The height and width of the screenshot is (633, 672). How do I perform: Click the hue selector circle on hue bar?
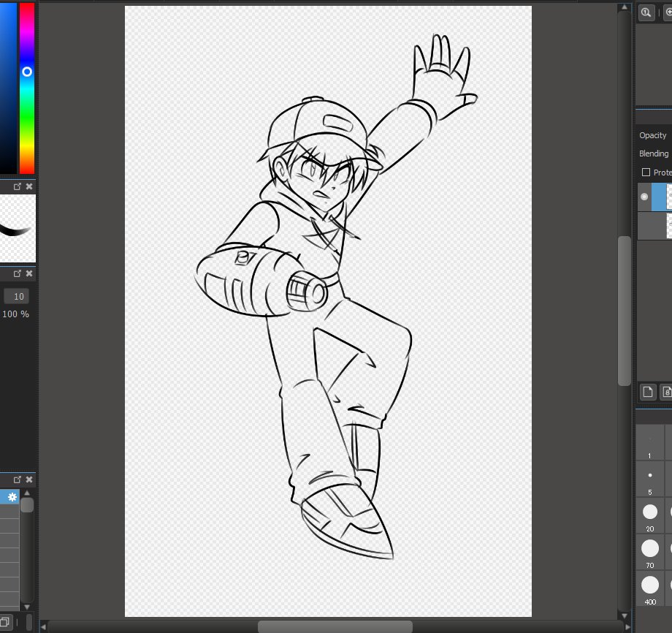click(x=26, y=72)
